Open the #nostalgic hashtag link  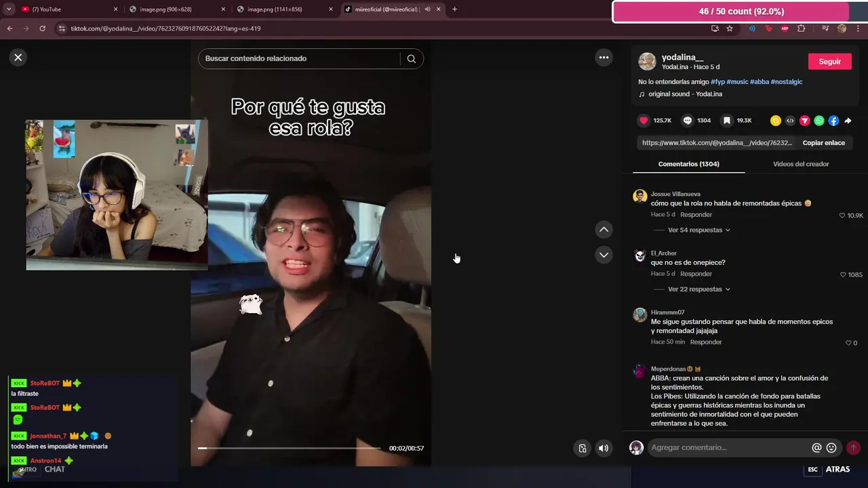click(x=787, y=82)
